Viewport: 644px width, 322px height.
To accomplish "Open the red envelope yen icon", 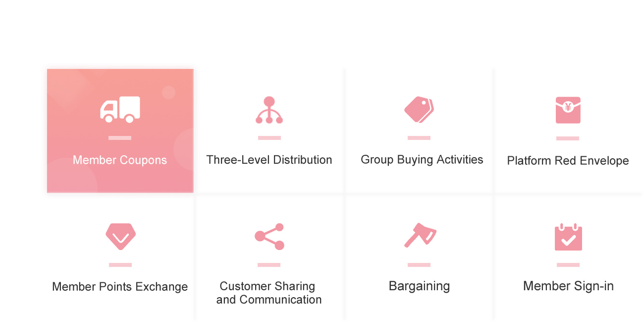I will tap(568, 110).
